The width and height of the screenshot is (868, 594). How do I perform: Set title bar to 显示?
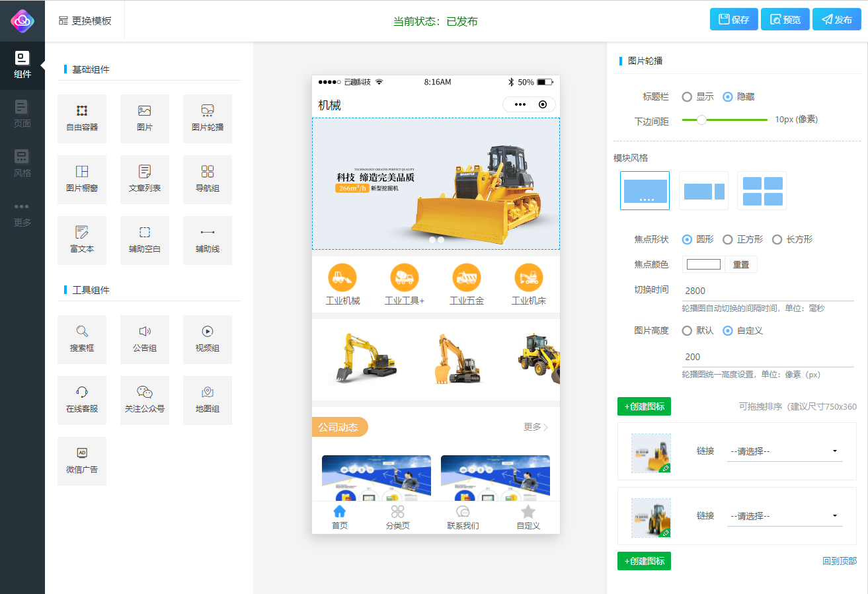click(688, 97)
